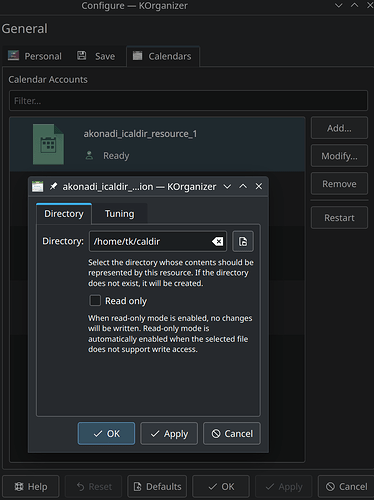The image size is (374, 500).
Task: Confirm with OK in the resource dialog
Action: pyautogui.click(x=106, y=433)
